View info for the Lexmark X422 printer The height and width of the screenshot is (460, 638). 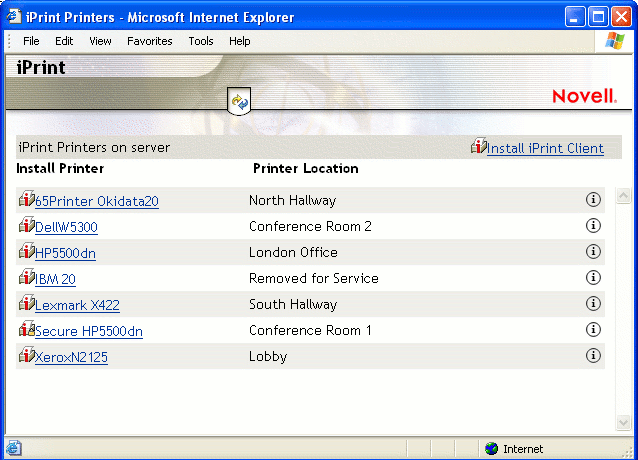point(593,304)
